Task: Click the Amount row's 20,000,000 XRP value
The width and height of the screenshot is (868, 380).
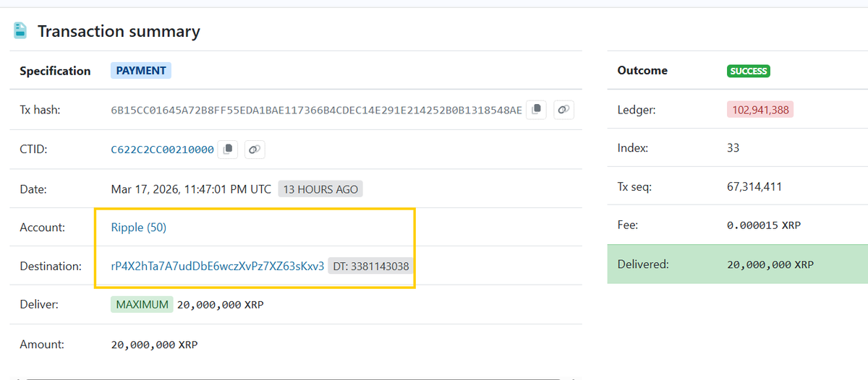Action: (154, 345)
